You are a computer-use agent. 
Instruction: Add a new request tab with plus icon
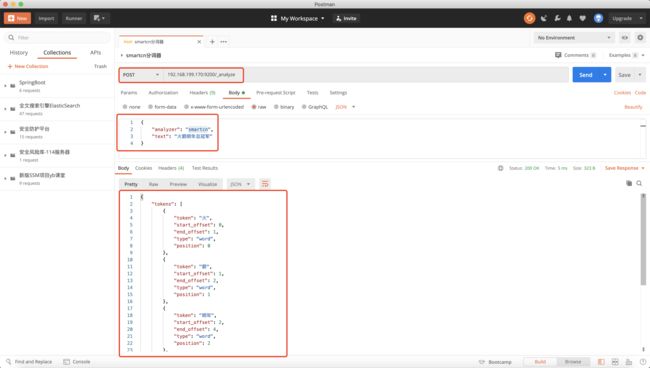212,42
